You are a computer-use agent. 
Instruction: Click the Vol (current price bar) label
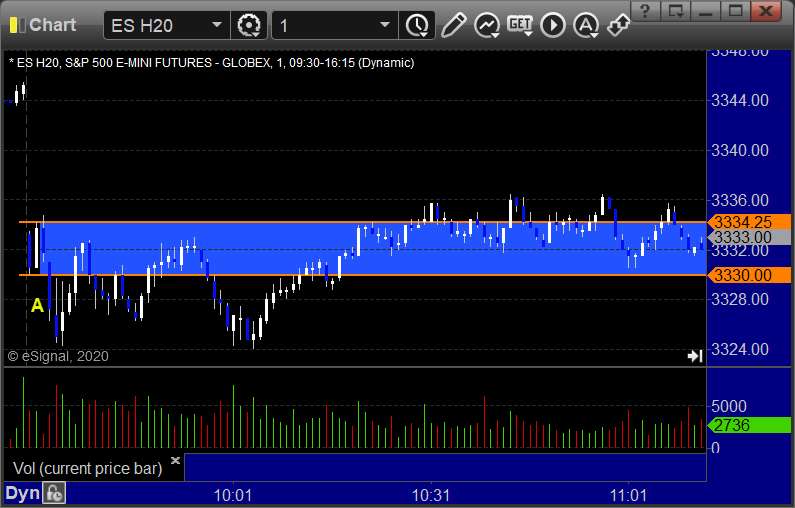pyautogui.click(x=88, y=468)
